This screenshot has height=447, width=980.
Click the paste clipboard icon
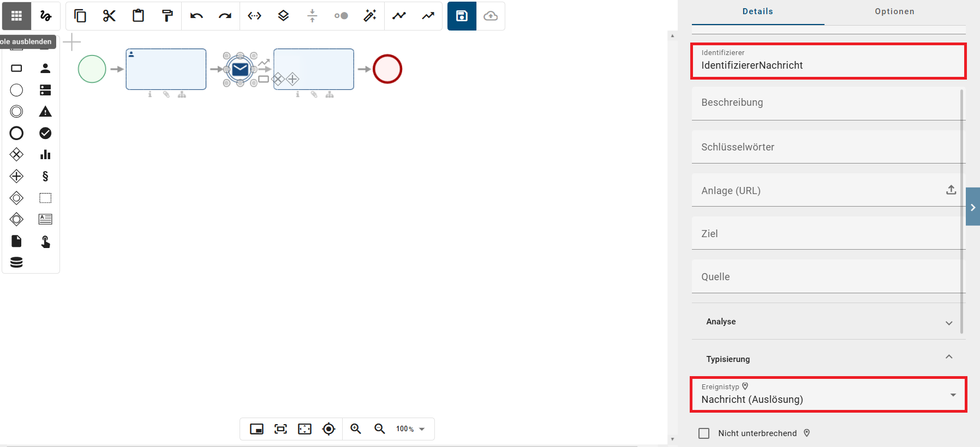pyautogui.click(x=139, y=16)
